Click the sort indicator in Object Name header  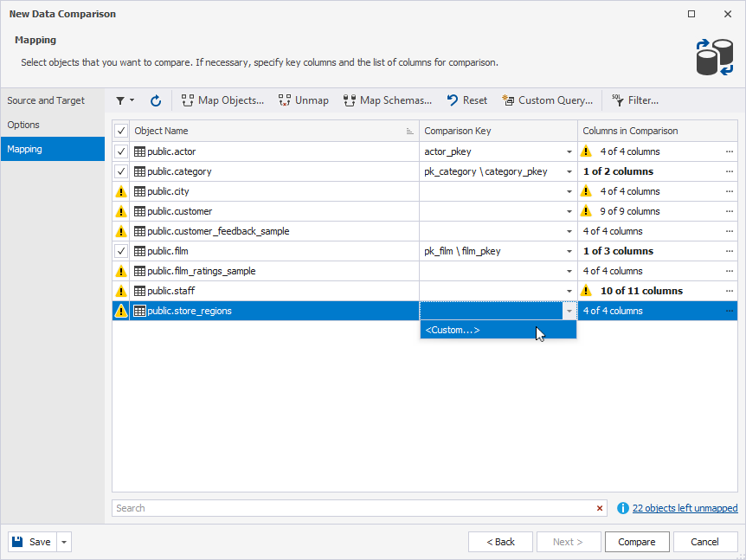[x=409, y=132]
